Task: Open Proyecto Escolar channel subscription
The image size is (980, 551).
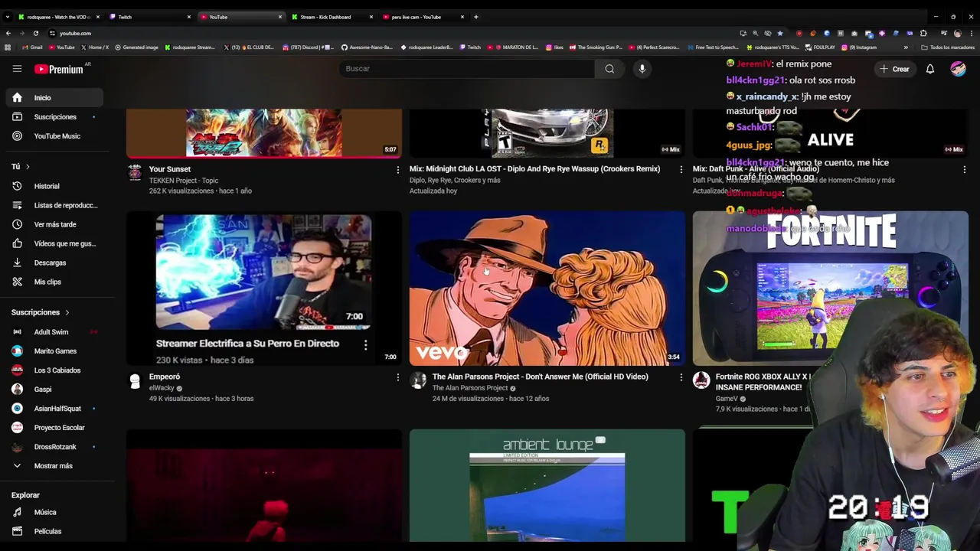Action: click(53, 428)
